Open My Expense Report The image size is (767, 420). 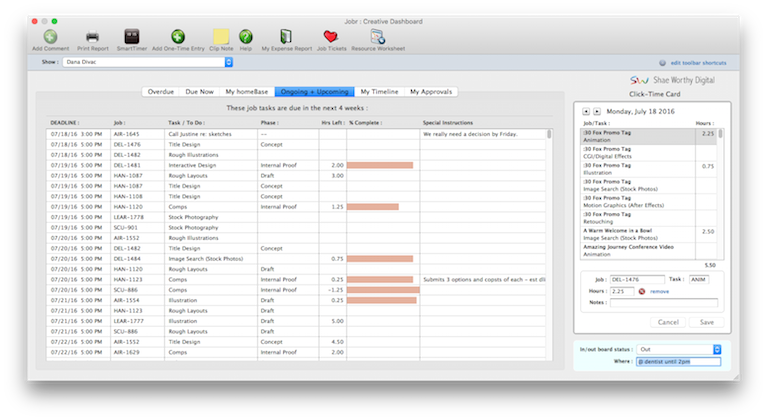(286, 36)
